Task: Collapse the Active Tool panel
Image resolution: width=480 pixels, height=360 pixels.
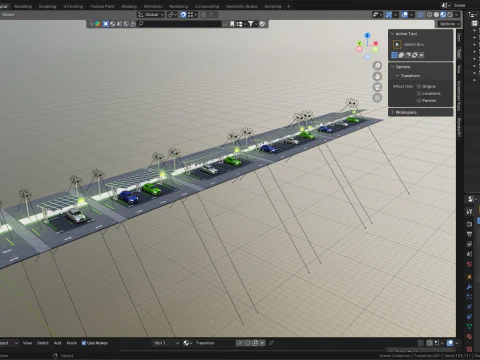Action: pos(421,34)
